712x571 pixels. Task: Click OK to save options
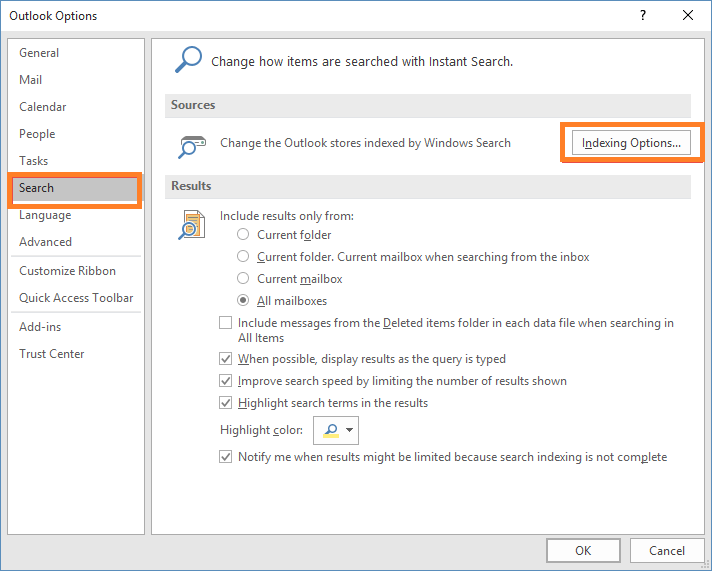[583, 551]
